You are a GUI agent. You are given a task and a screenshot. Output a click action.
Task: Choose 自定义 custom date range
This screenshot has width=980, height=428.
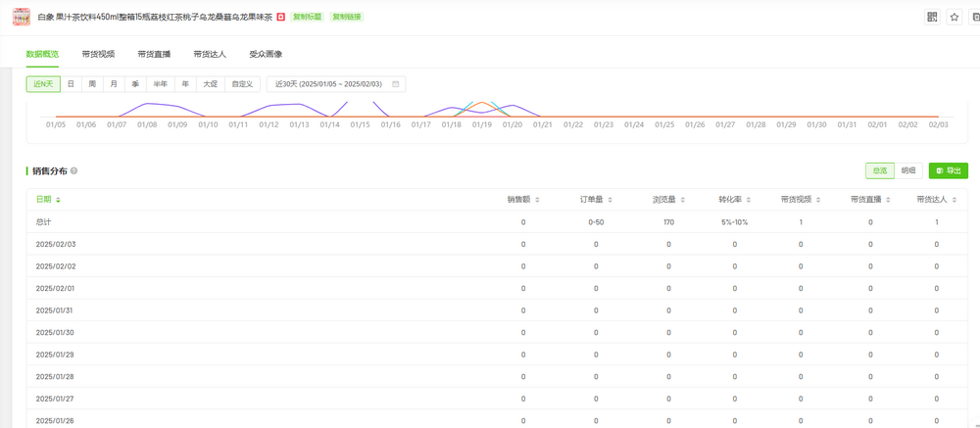242,84
